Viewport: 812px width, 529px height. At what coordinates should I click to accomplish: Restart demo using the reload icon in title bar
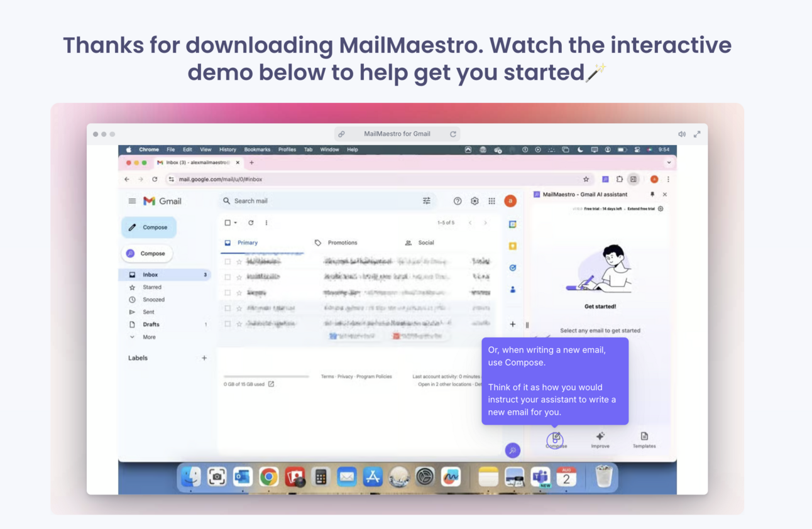coord(453,134)
